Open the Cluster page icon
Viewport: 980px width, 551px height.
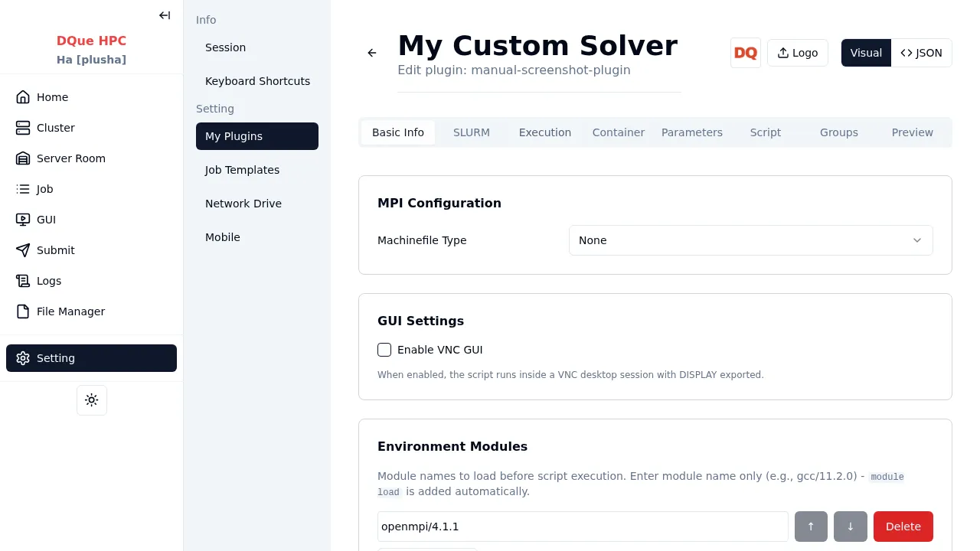pos(23,128)
